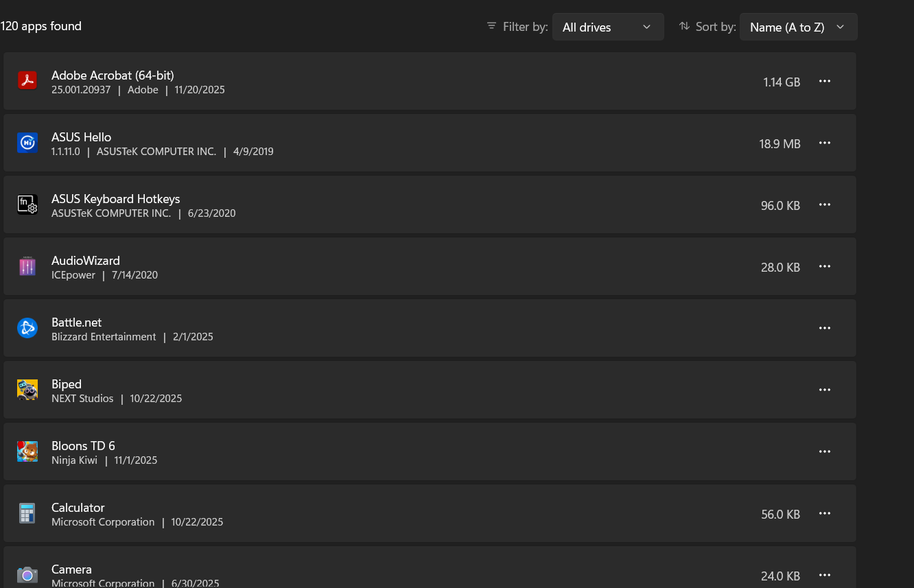This screenshot has height=588, width=914.
Task: Click the Adobe Acrobat version and date details
Action: pos(138,90)
